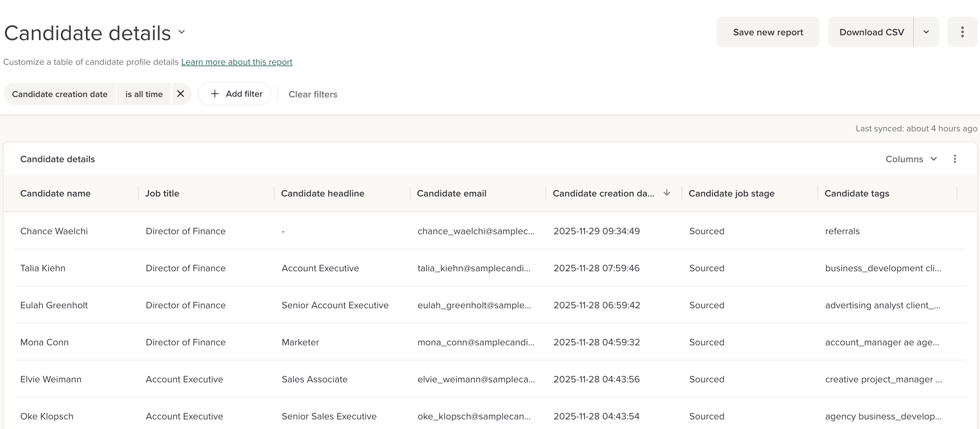Select the Chance Waelchi candidate row
The image size is (980, 429).
click(x=54, y=231)
